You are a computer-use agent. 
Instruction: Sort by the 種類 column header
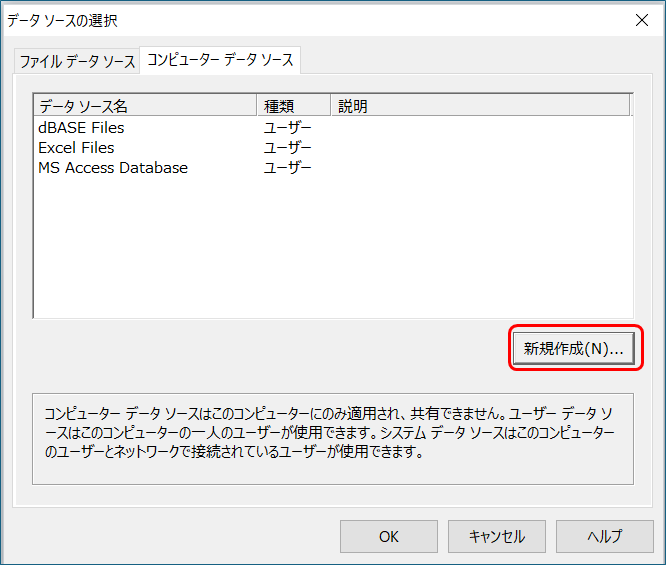(x=293, y=105)
